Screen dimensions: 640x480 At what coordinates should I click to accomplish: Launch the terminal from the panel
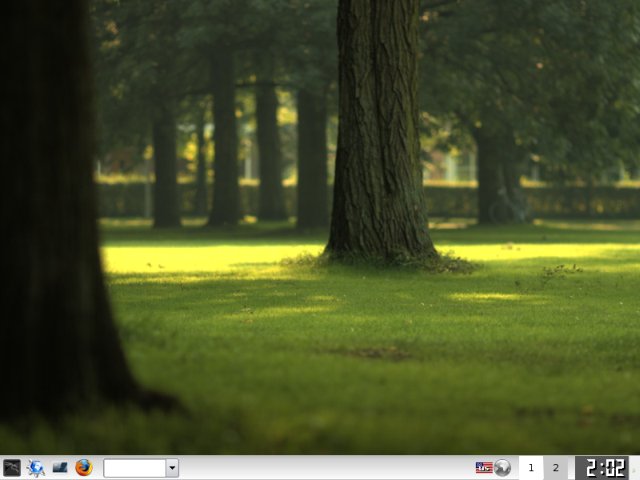(12, 467)
